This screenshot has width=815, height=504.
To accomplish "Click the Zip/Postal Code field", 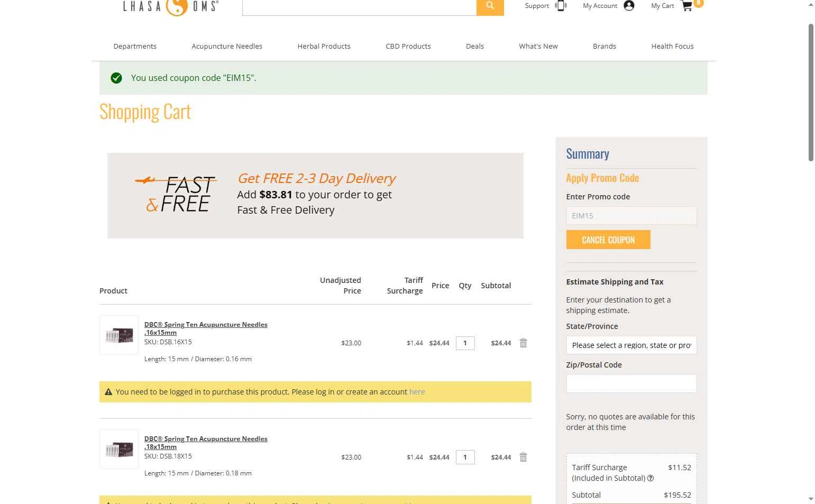I will (x=631, y=383).
